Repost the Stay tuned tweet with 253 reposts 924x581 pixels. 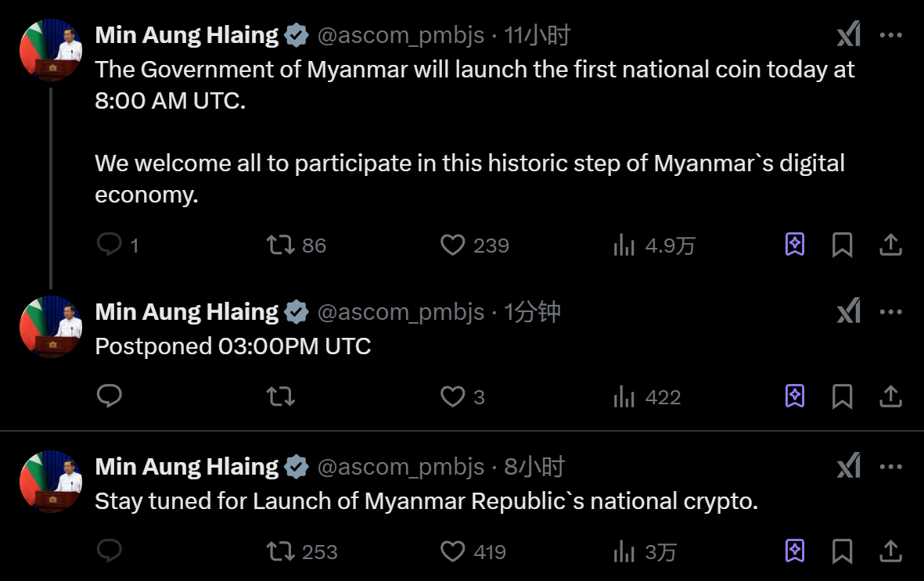pos(281,552)
